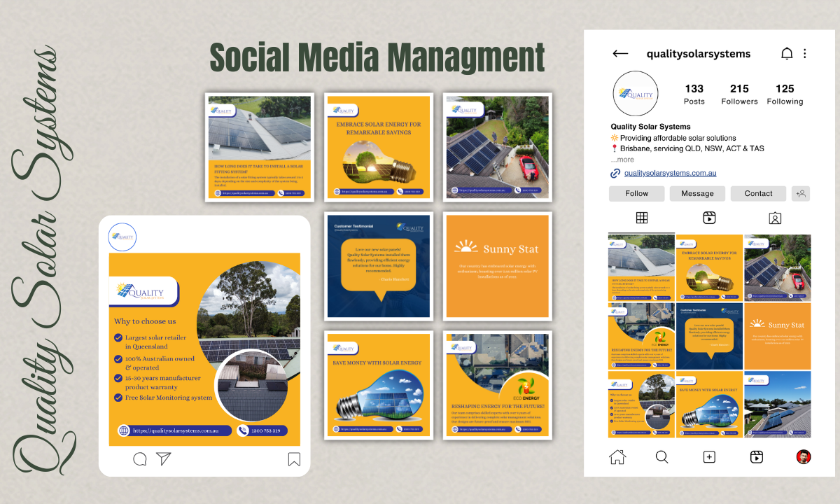Viewport: 840px width, 504px height.
Task: Open the options three-dot menu
Action: pos(805,53)
